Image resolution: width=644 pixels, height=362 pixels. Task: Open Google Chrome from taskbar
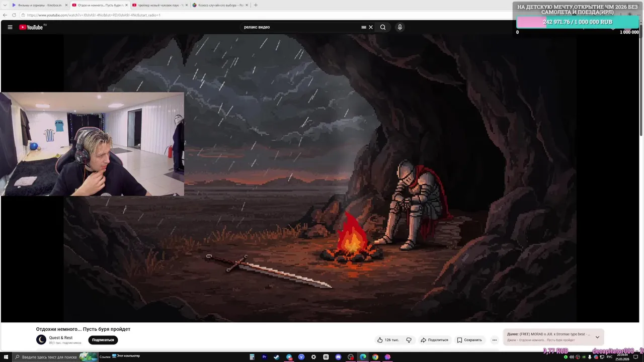(375, 357)
